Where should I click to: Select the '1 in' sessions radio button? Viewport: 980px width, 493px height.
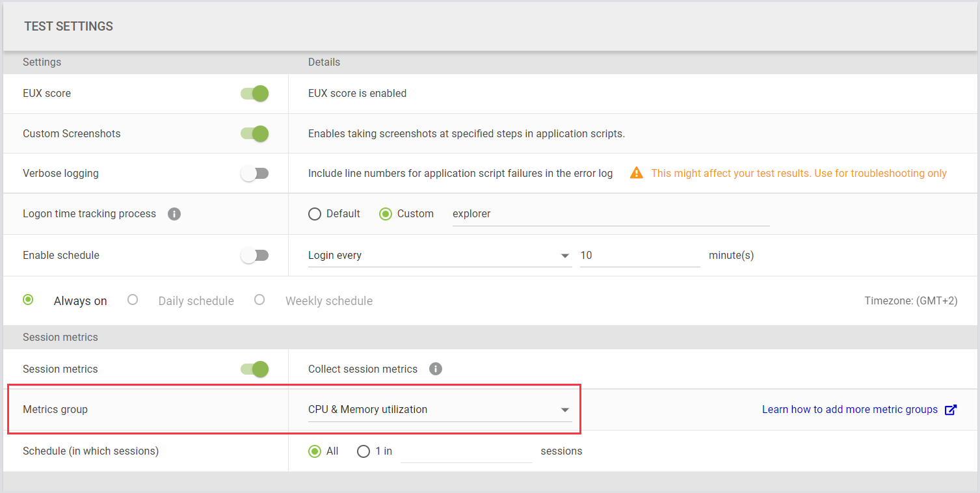click(x=364, y=451)
